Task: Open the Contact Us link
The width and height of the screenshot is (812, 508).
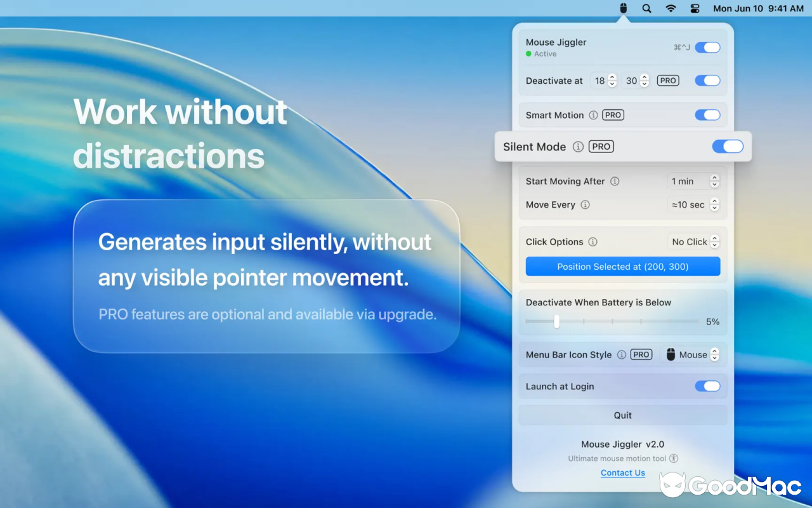Action: click(622, 472)
